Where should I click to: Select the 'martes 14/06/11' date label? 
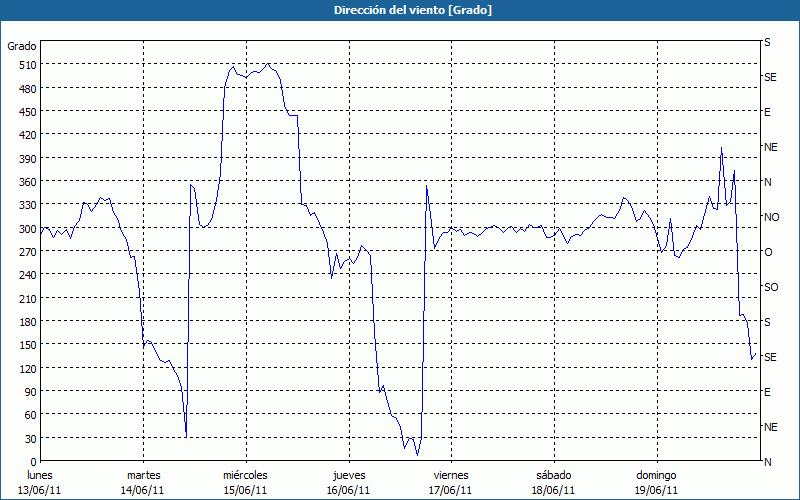(143, 482)
